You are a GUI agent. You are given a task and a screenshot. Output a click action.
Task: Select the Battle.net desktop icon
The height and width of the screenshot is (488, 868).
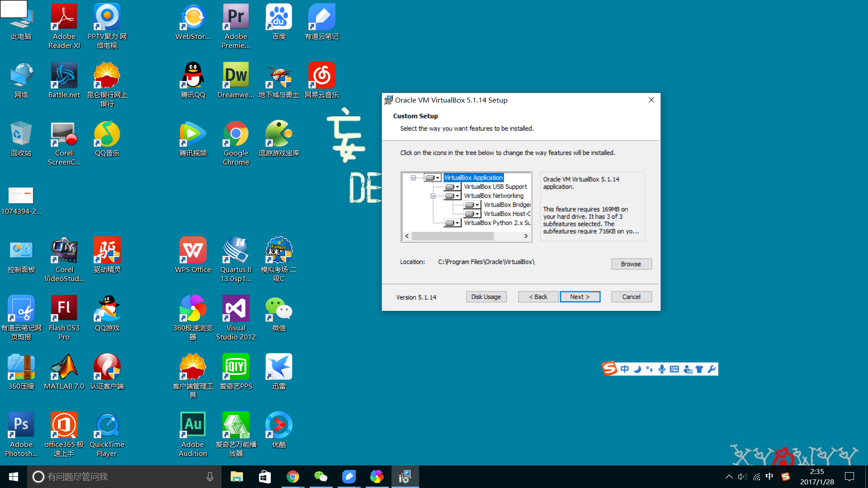[x=64, y=80]
